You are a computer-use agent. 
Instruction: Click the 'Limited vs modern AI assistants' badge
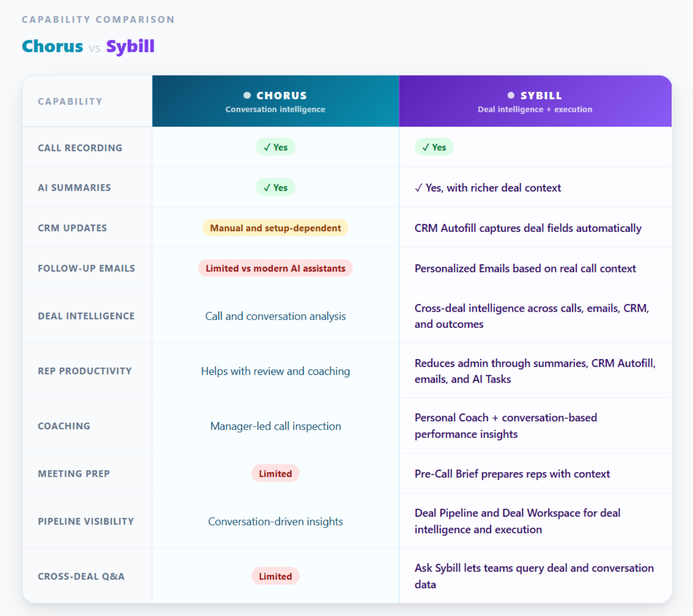[x=275, y=268]
